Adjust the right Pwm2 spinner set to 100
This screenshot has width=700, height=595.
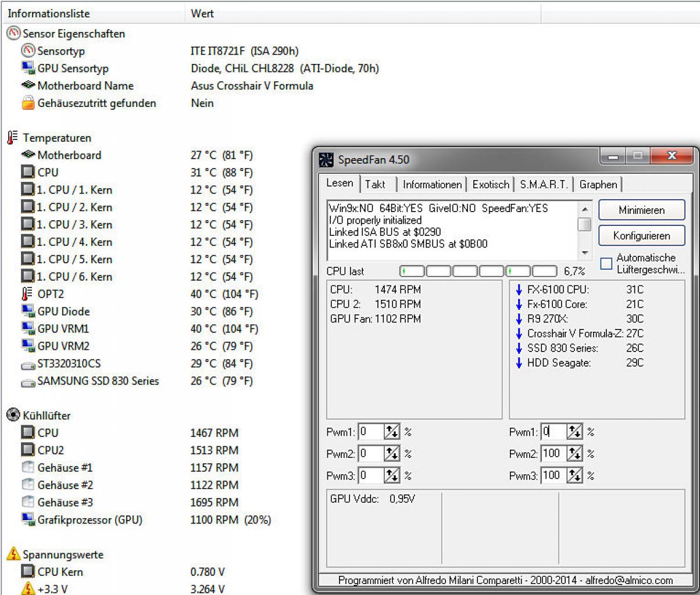pyautogui.click(x=574, y=454)
